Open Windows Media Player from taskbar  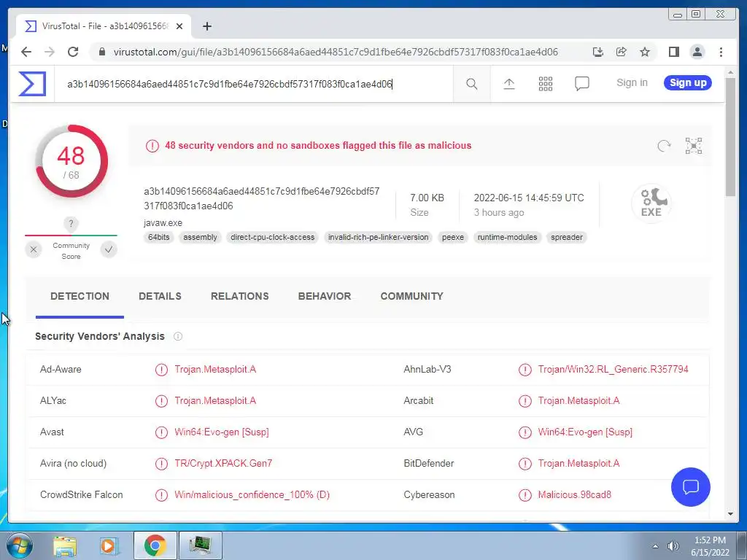pos(109,545)
